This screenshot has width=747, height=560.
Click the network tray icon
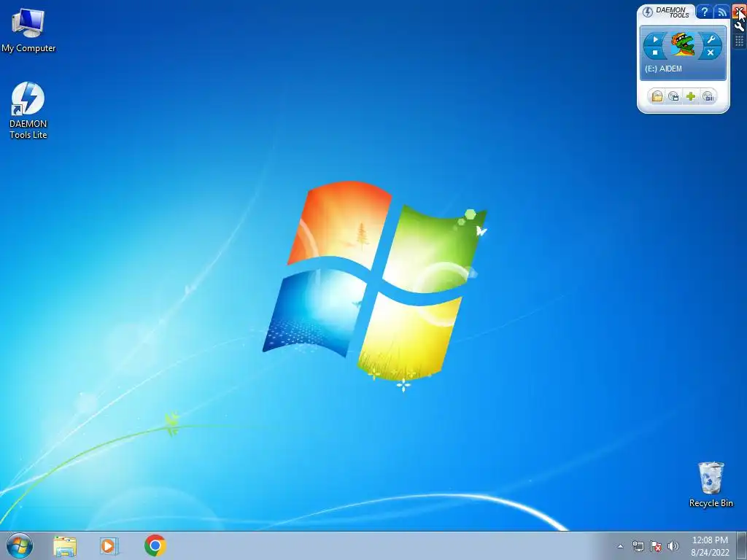point(638,546)
